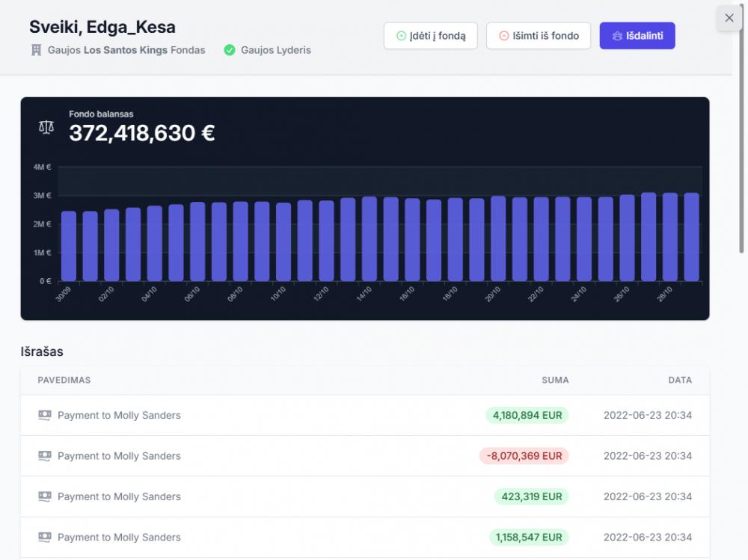The width and height of the screenshot is (748, 560).
Task: Click the 372,418,630 € balance value
Action: [141, 133]
